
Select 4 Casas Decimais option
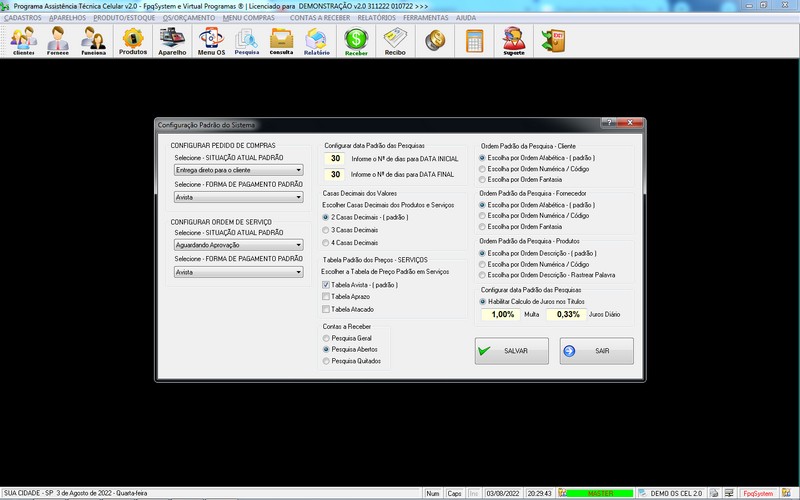(326, 243)
